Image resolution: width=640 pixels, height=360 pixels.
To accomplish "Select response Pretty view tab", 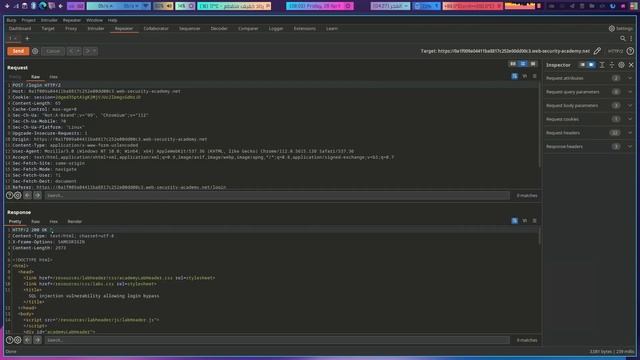I will tap(15, 221).
